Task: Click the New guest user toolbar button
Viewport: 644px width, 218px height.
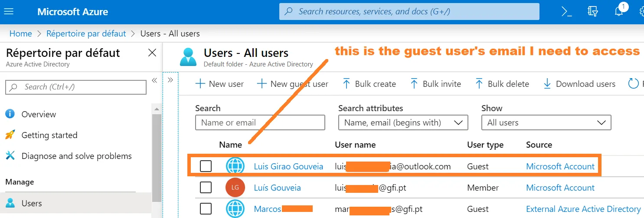Action: click(292, 84)
